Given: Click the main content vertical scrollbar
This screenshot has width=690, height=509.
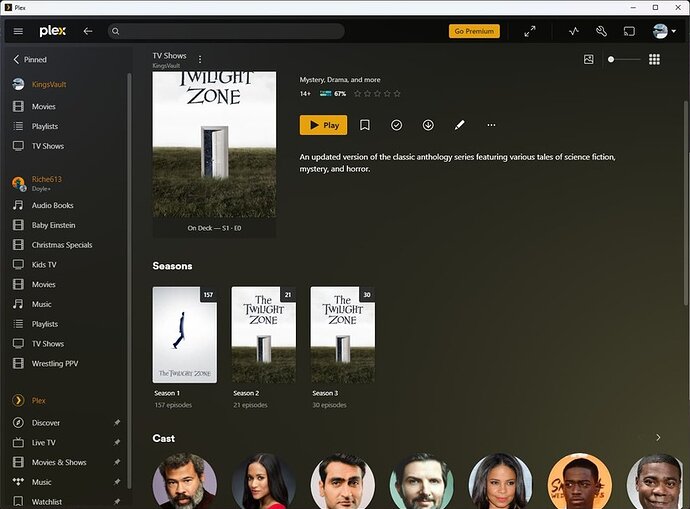Looking at the screenshot, I should point(686,202).
